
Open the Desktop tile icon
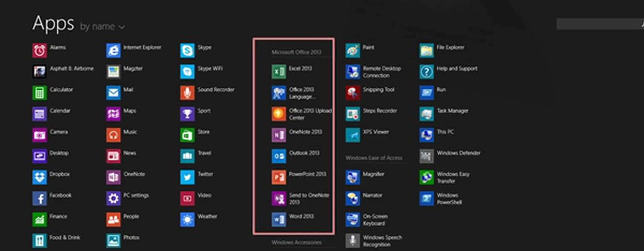[40, 156]
